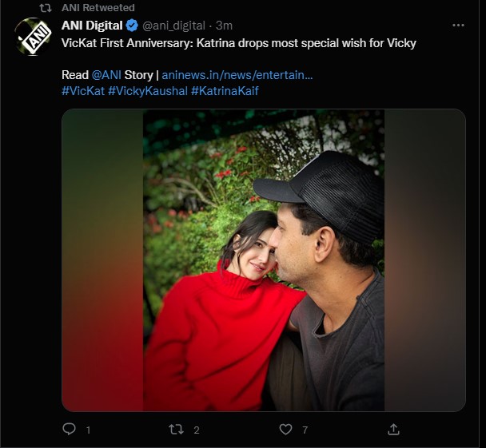
Task: Open the three-dot more options menu
Action: pos(458,26)
